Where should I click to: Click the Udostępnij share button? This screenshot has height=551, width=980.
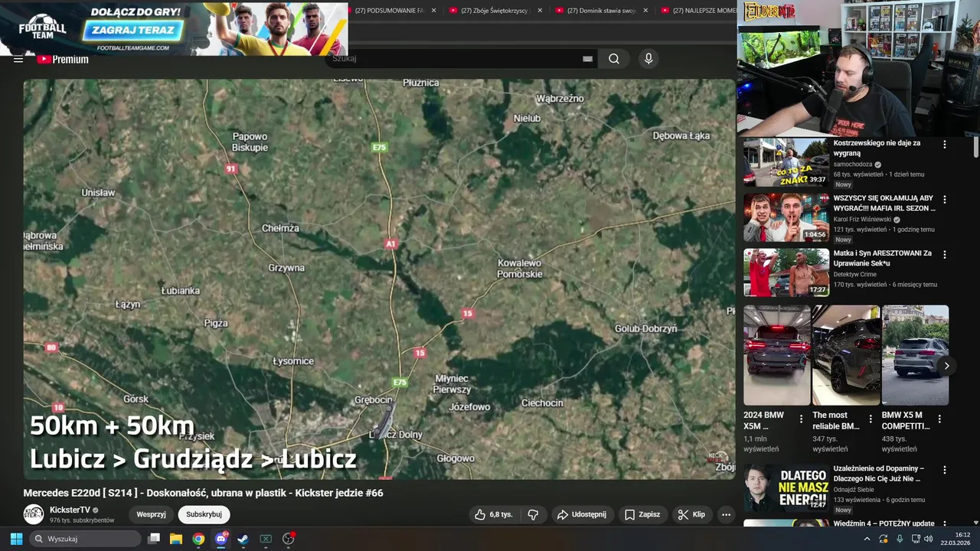(581, 514)
